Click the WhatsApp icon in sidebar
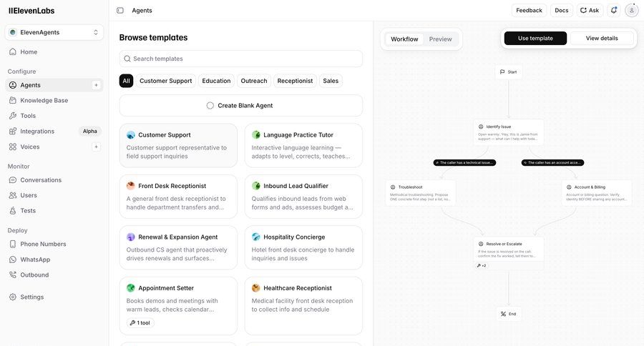Screen dimensions: 644x346 pyautogui.click(x=13, y=259)
